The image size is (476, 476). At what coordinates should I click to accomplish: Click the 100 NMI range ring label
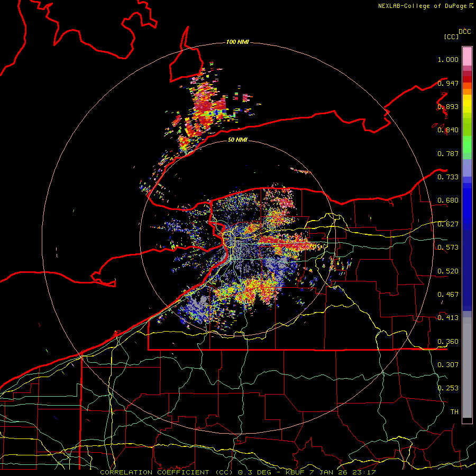(237, 42)
